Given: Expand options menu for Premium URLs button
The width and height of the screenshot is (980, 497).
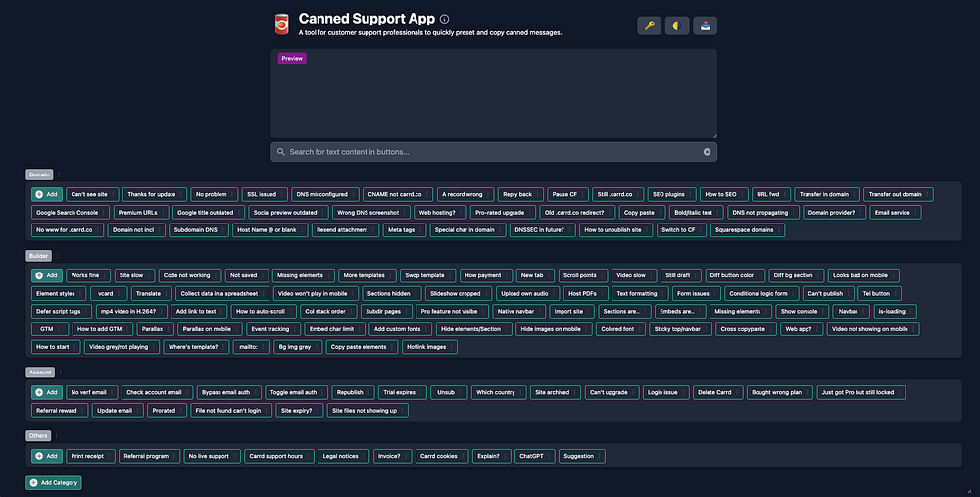Looking at the screenshot, I should (x=163, y=213).
